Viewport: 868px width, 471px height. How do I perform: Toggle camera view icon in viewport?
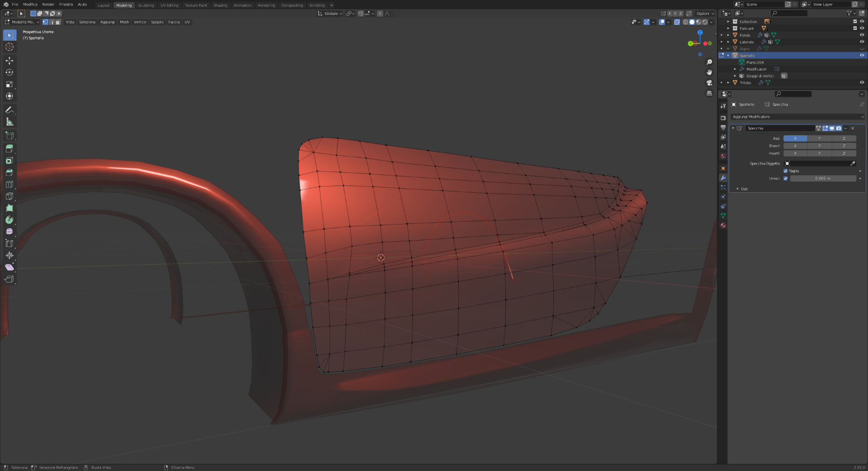(x=709, y=83)
